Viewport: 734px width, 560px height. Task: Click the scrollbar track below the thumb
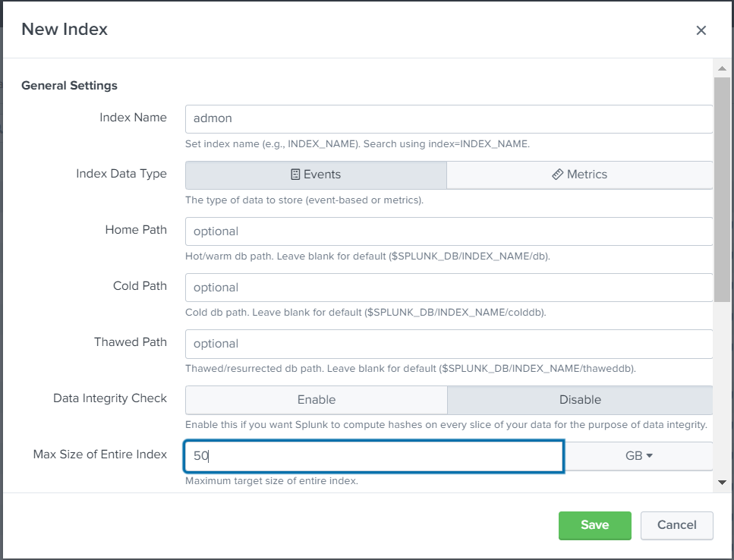pyautogui.click(x=722, y=387)
